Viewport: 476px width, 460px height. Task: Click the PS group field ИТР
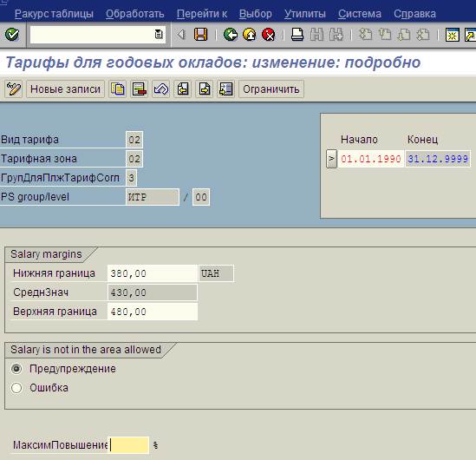(153, 197)
